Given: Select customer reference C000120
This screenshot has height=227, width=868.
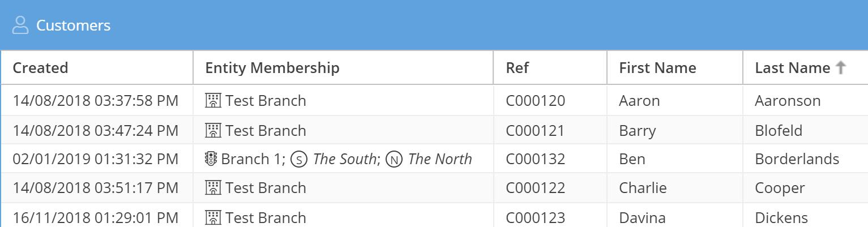Looking at the screenshot, I should (x=535, y=101).
